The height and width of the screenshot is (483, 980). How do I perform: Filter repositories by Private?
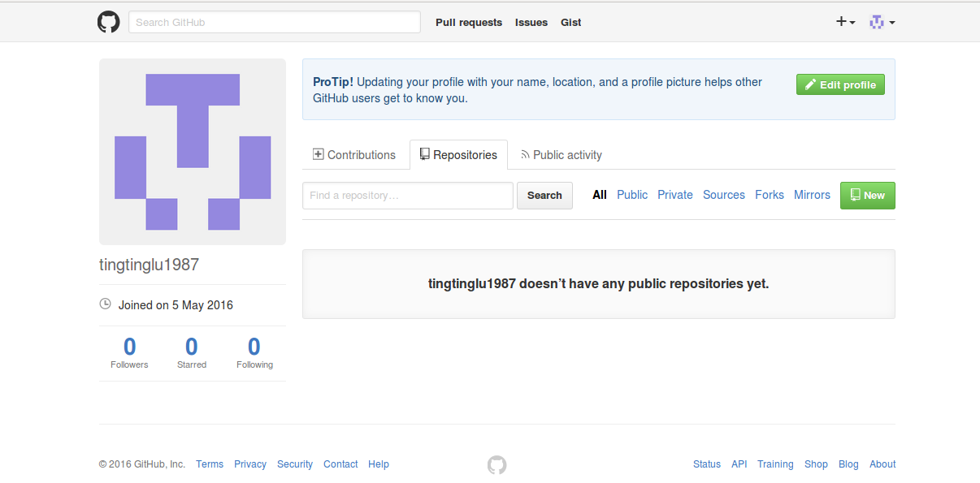click(675, 195)
